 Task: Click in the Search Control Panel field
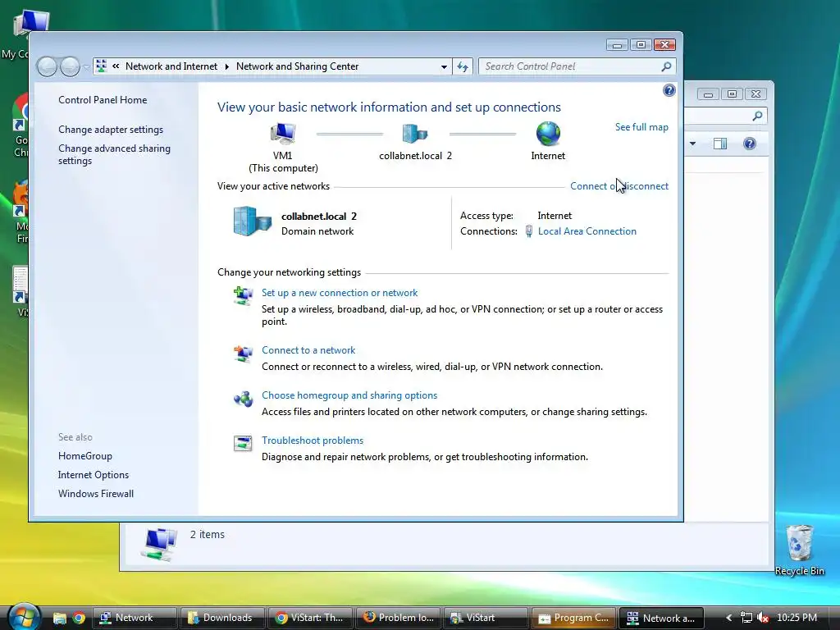[x=570, y=66]
